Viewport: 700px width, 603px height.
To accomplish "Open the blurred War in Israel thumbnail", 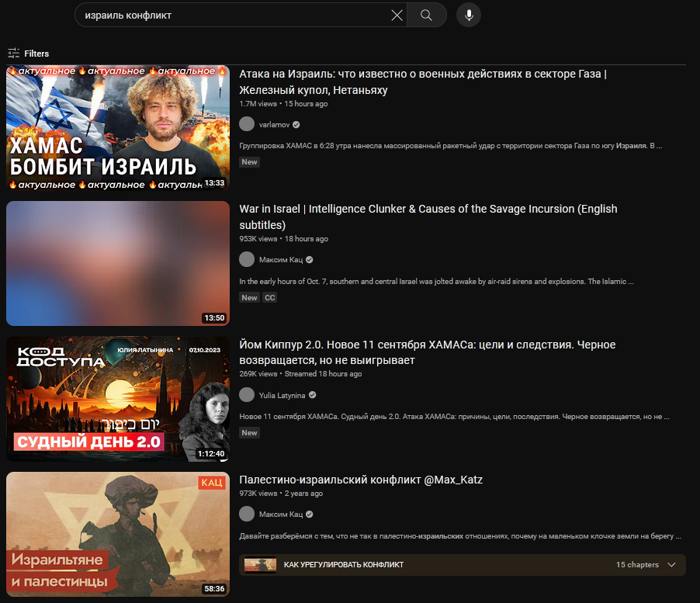I will [118, 263].
